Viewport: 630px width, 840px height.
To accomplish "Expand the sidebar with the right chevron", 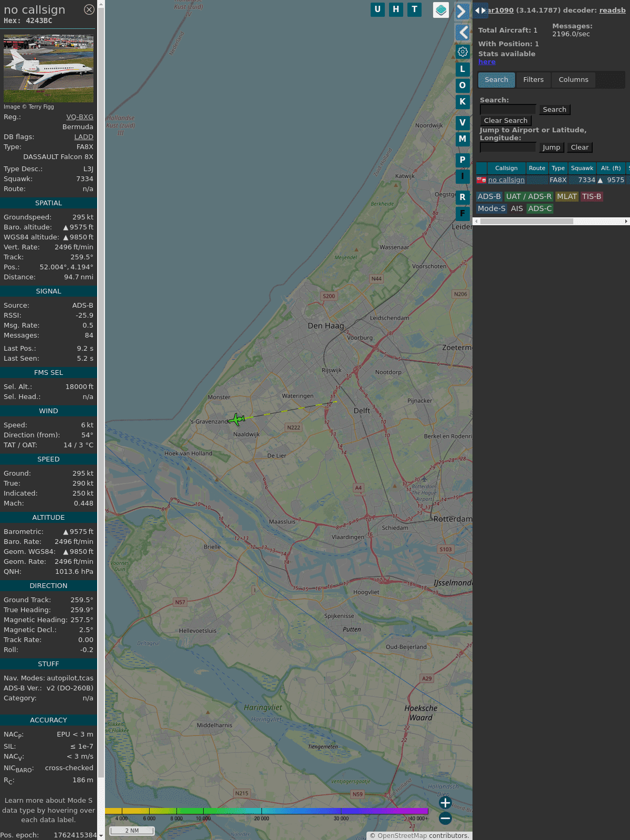I will pyautogui.click(x=462, y=12).
